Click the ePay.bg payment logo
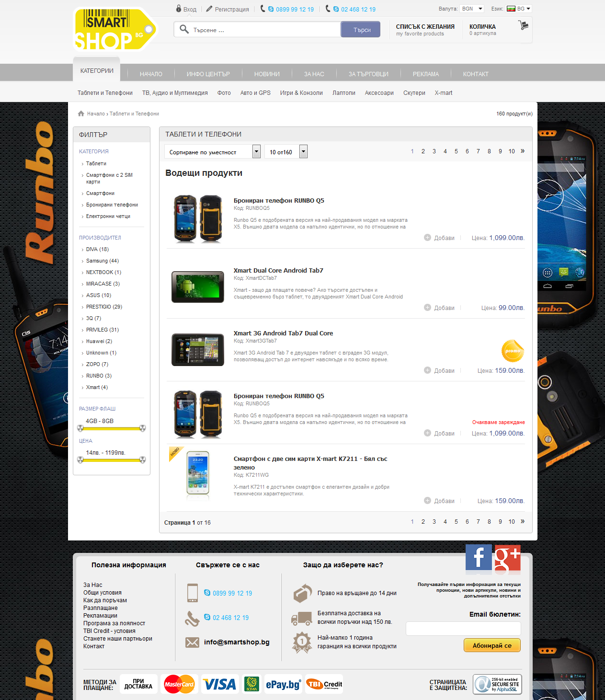 (283, 684)
